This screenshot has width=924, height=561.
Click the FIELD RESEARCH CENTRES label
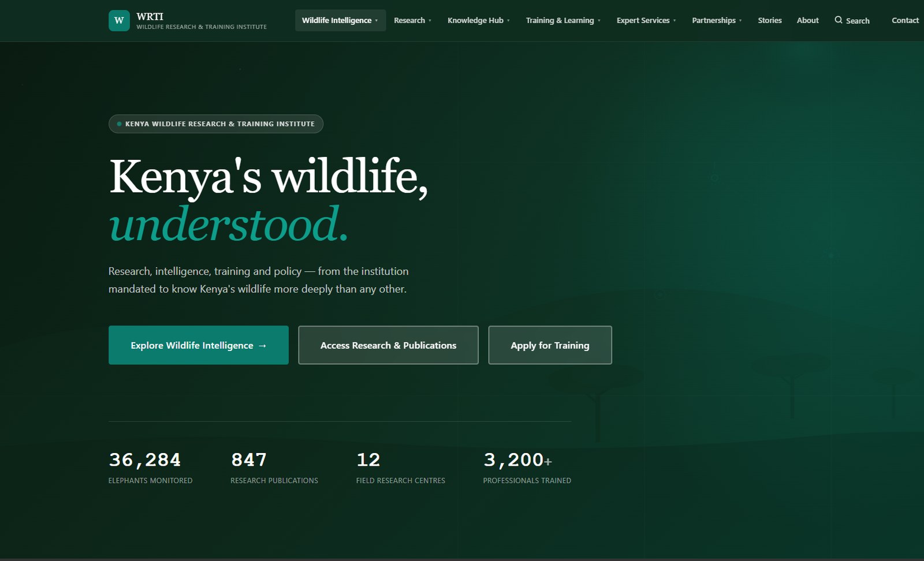coord(401,480)
